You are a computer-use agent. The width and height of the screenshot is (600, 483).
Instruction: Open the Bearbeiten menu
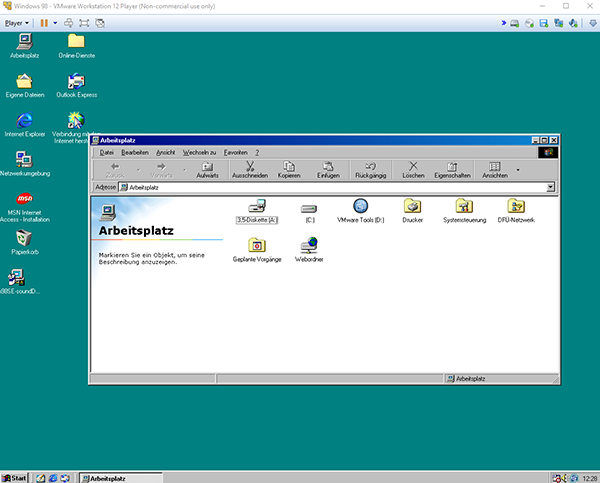135,152
